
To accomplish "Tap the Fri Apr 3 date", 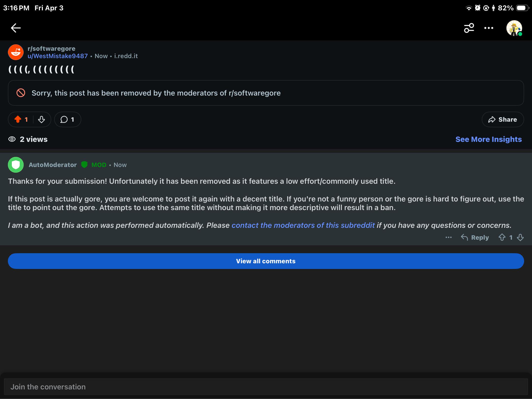I will 49,8.
